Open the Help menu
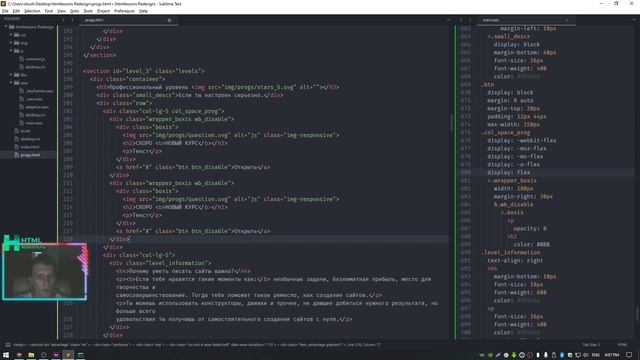Screen dimensions: 640x360 pos(143,11)
